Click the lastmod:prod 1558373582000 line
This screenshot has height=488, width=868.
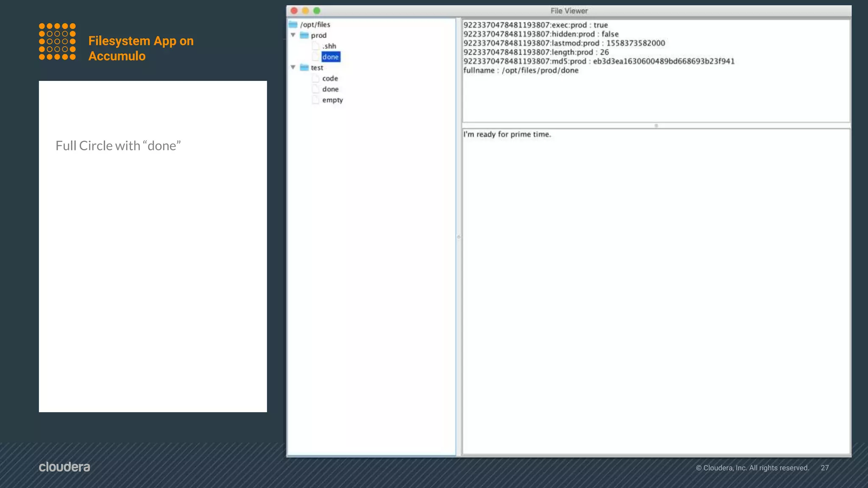click(x=564, y=43)
